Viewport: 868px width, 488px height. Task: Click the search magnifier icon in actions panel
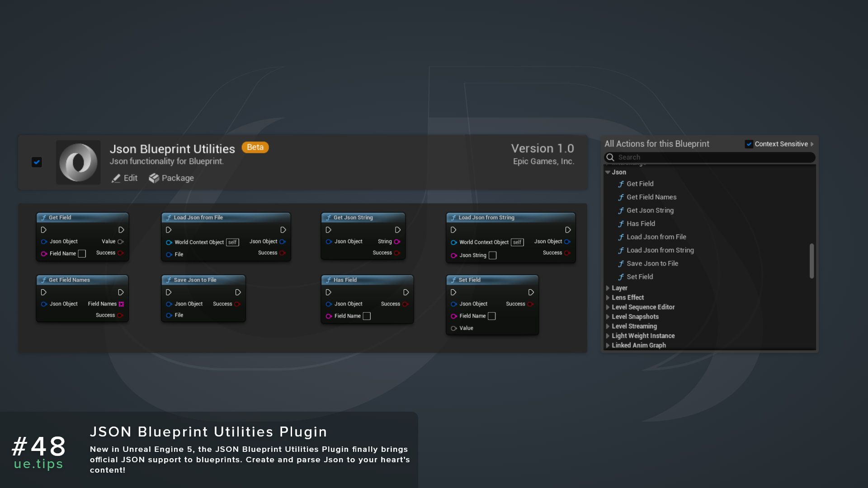click(610, 157)
